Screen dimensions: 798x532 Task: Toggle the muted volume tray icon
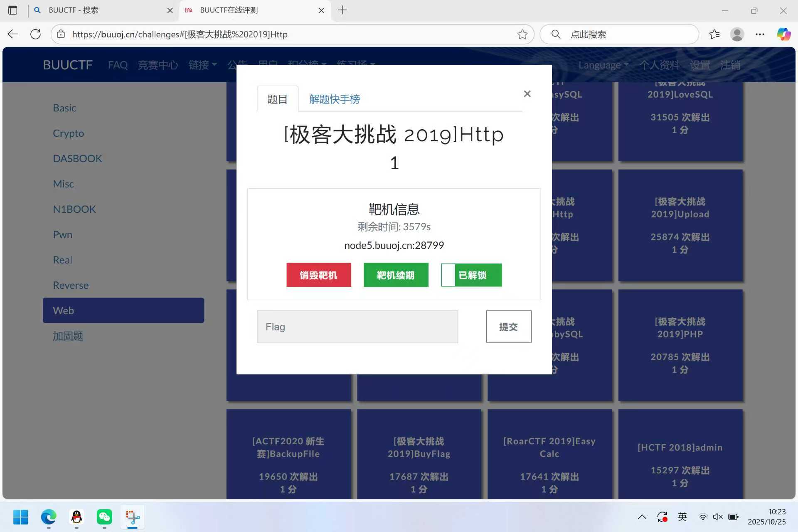pos(718,517)
